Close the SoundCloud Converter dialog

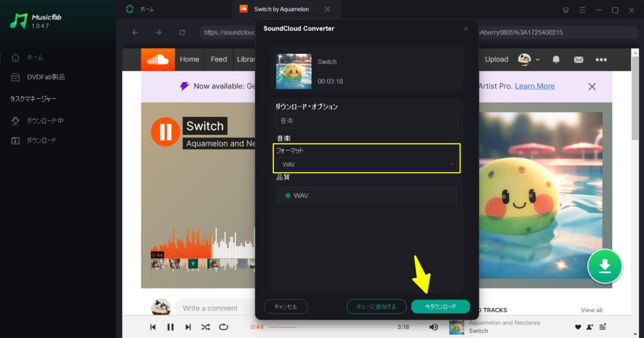pyautogui.click(x=466, y=28)
